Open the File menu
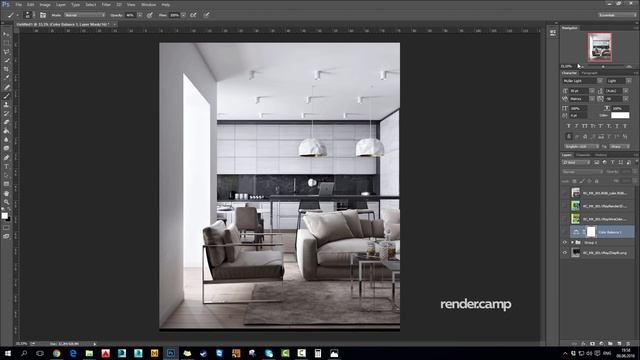 [x=18, y=4]
